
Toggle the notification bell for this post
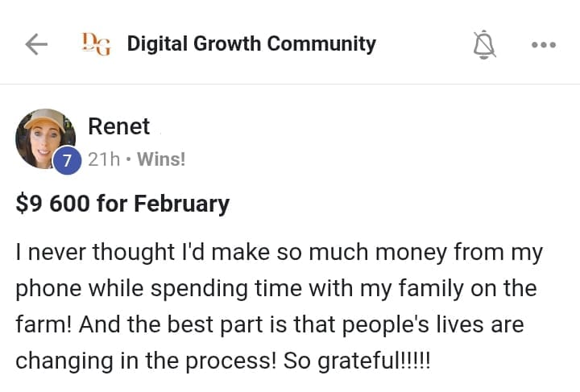click(x=483, y=44)
